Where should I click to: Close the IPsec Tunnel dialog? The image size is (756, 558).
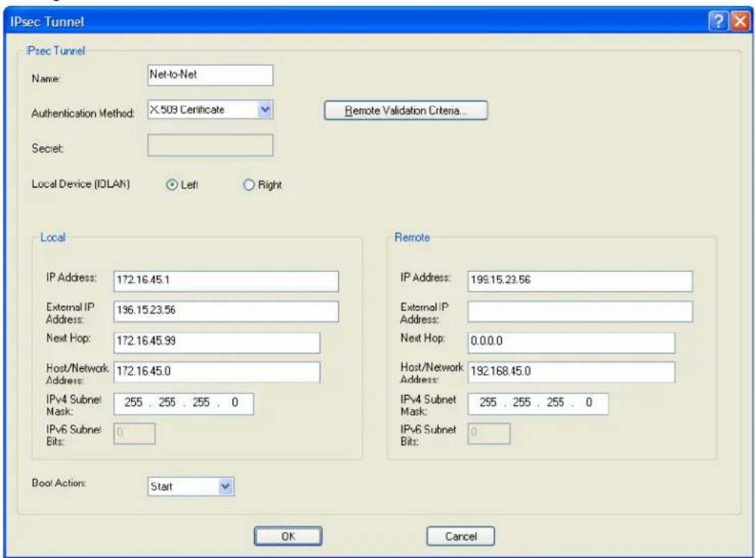point(740,22)
